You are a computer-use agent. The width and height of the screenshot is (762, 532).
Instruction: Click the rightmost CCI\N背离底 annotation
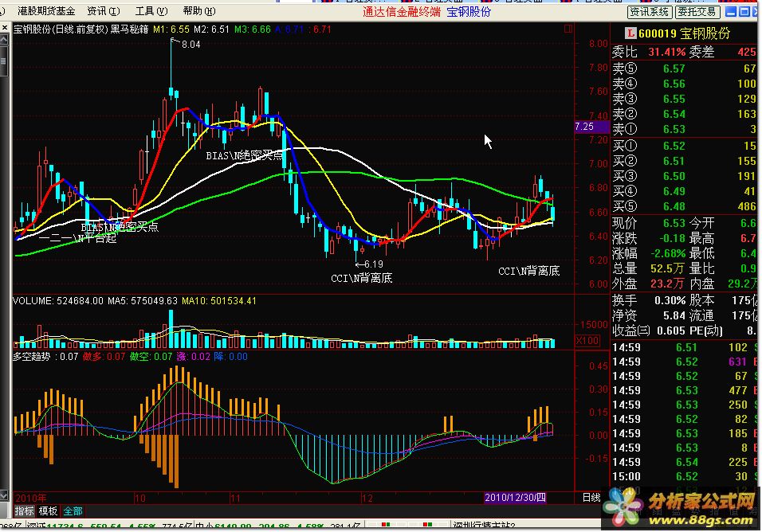click(528, 271)
